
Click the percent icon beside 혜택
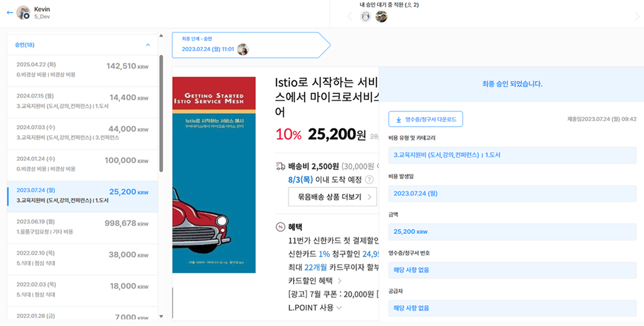tap(280, 227)
